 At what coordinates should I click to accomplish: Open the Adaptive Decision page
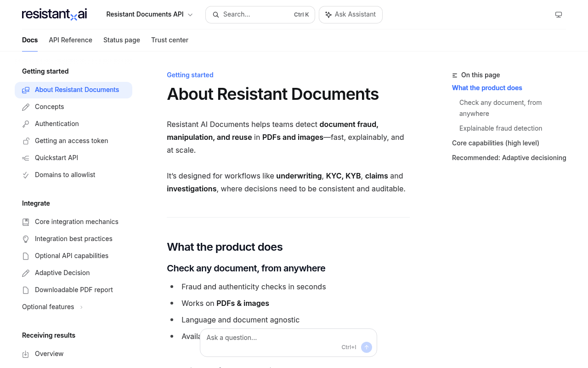tap(73, 273)
